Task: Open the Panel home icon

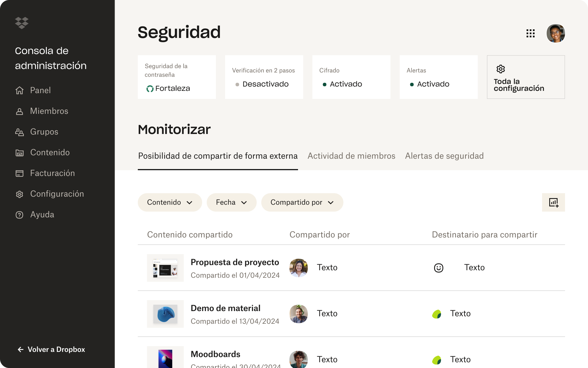Action: click(20, 90)
